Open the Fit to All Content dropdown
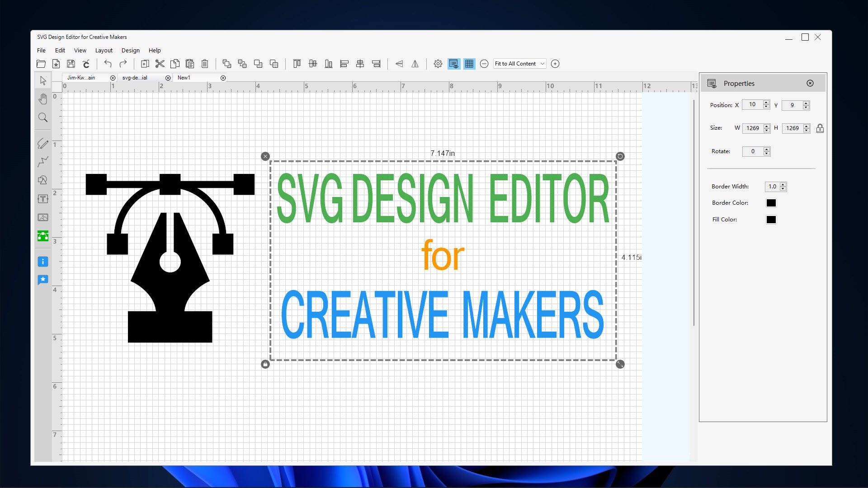This screenshot has width=868, height=488. click(x=519, y=64)
